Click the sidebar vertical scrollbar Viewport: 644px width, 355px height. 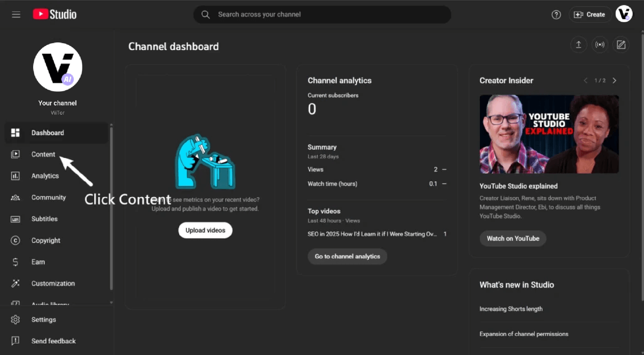(111, 206)
